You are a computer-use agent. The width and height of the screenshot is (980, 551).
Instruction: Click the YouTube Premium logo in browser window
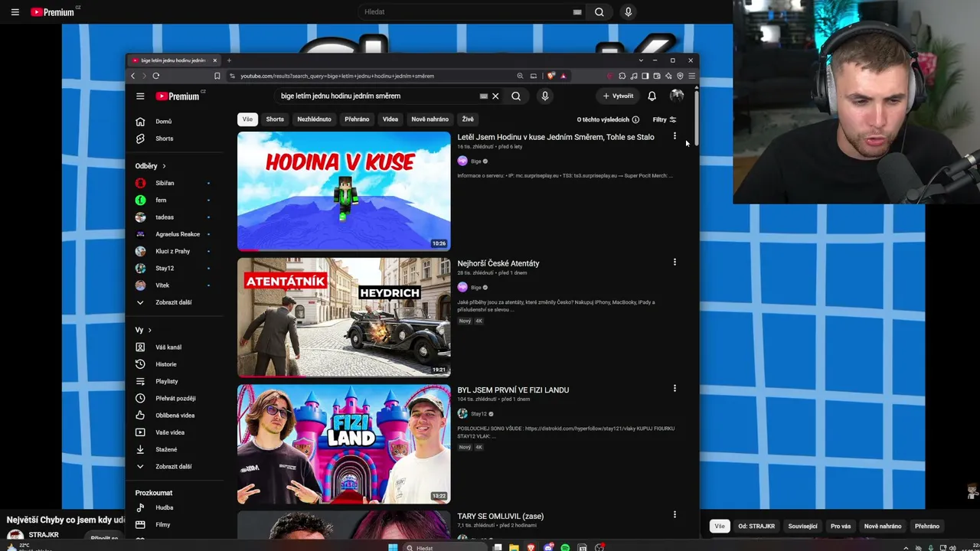tap(178, 96)
